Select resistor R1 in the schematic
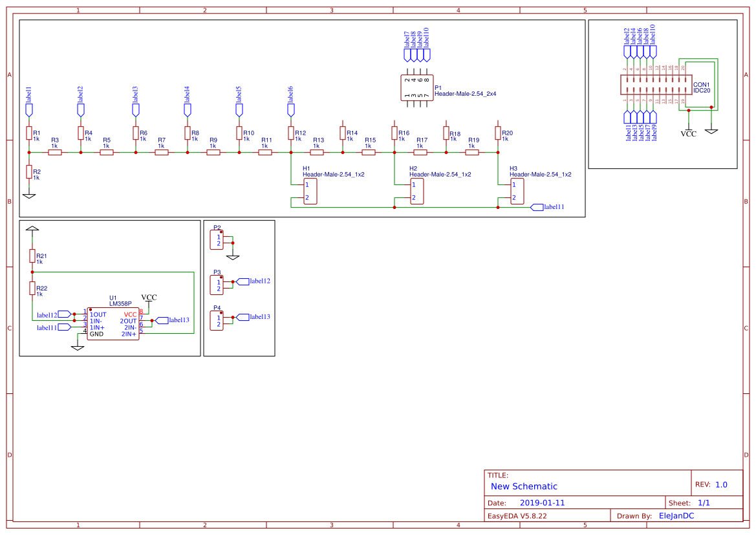 pyautogui.click(x=29, y=134)
